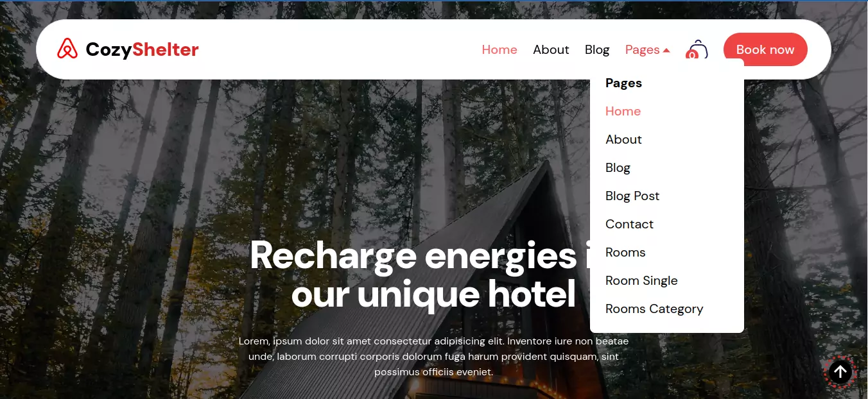Click the scroll-to-top arrow button
The height and width of the screenshot is (399, 868).
point(840,371)
